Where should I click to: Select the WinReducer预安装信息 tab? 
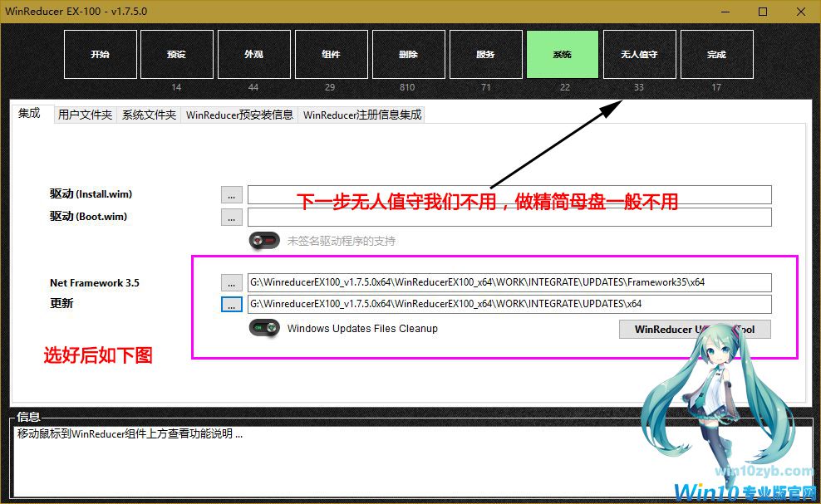[x=239, y=115]
